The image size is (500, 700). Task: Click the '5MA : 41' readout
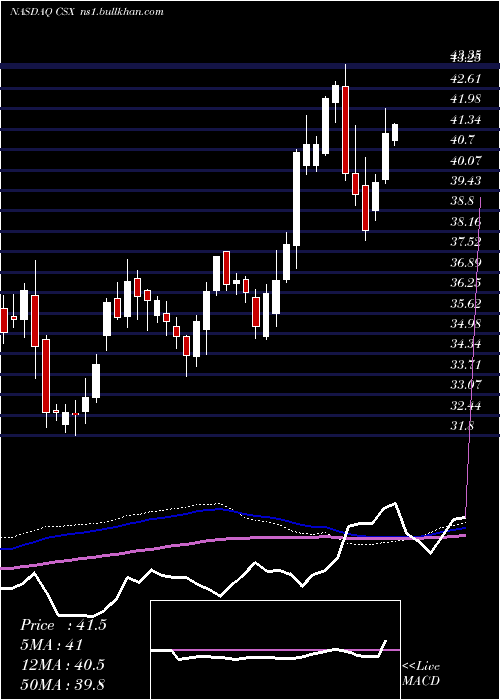[52, 645]
